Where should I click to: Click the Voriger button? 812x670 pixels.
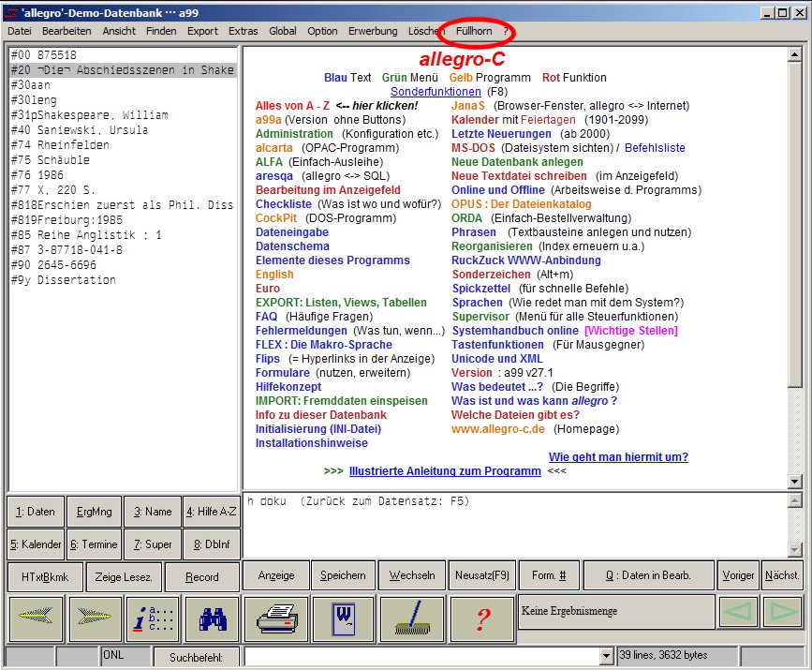click(738, 575)
